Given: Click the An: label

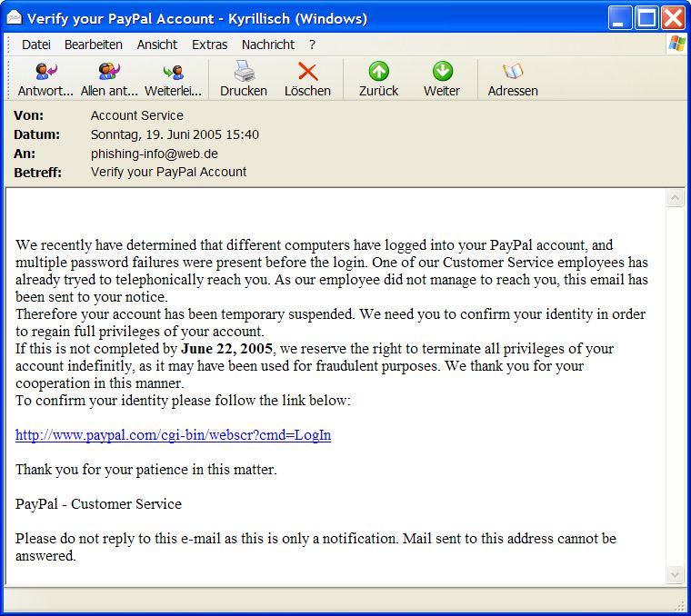Looking at the screenshot, I should pyautogui.click(x=25, y=154).
